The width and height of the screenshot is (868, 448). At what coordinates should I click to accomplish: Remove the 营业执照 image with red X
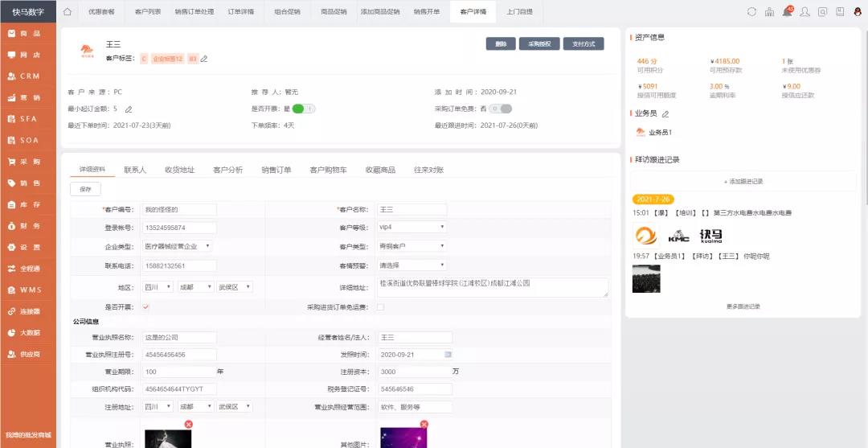189,424
